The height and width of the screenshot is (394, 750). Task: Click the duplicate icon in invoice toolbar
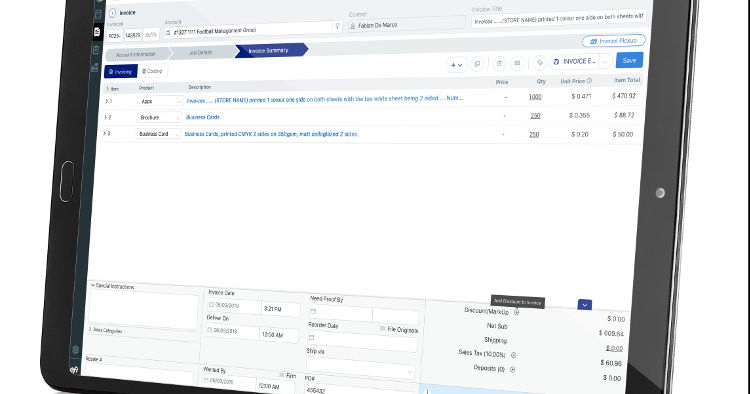[x=476, y=64]
